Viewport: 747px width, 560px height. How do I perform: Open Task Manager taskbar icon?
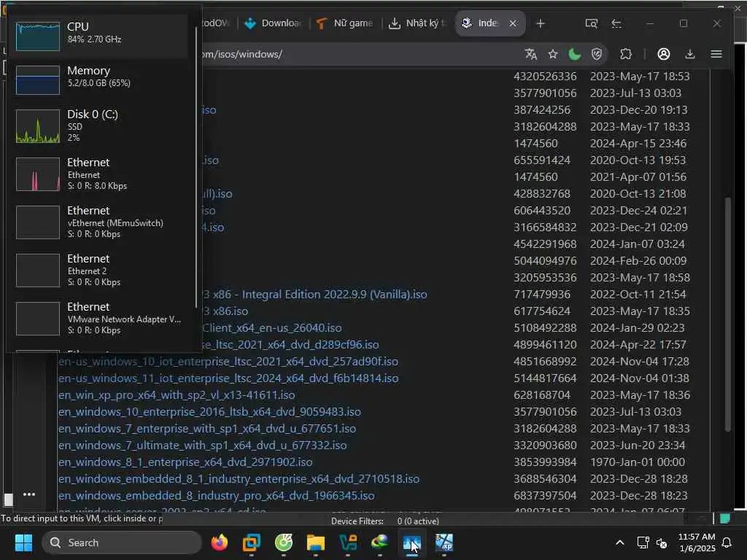point(411,542)
